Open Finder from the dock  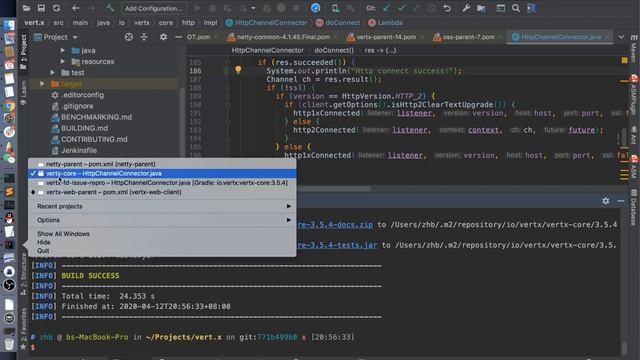point(9,25)
